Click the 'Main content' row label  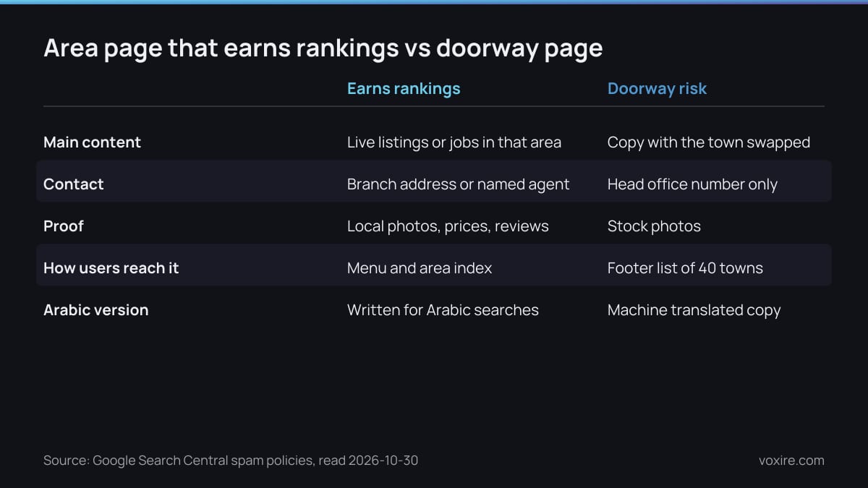coord(93,142)
